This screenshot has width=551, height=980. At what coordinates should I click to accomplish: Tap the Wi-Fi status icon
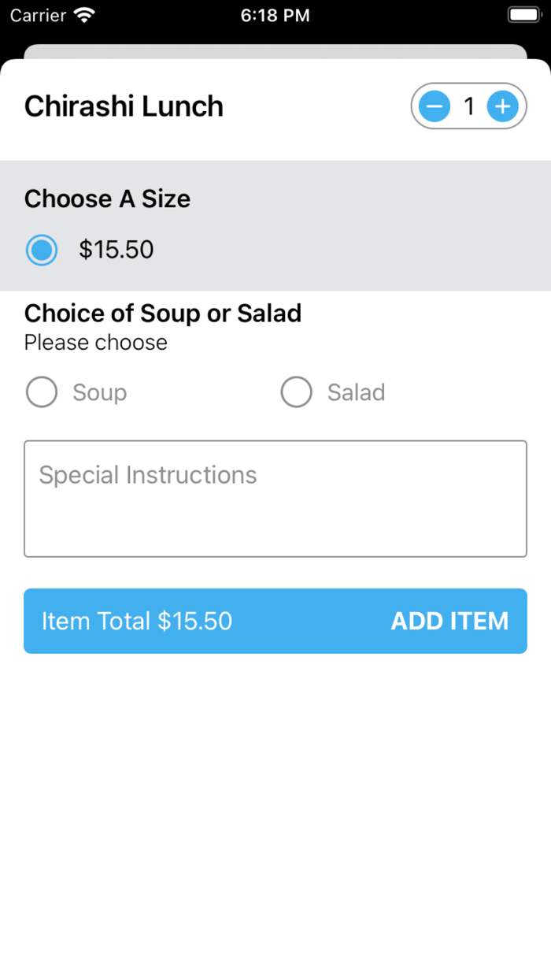(x=83, y=15)
